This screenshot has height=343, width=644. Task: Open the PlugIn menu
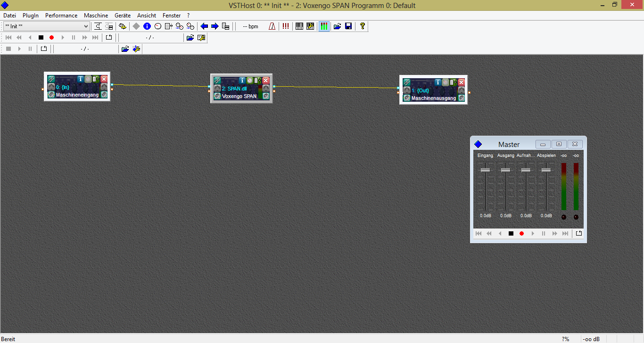31,16
